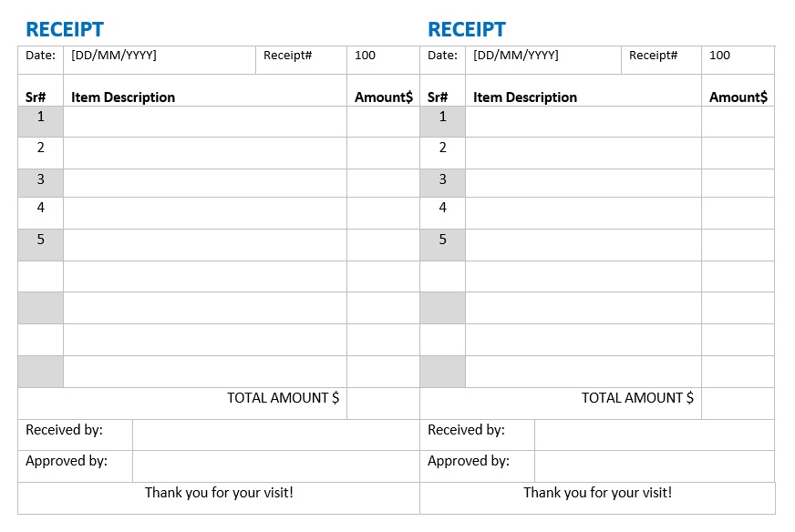This screenshot has height=532, width=795.
Task: Click amount cell for row 5 on right receipt
Action: pos(738,244)
